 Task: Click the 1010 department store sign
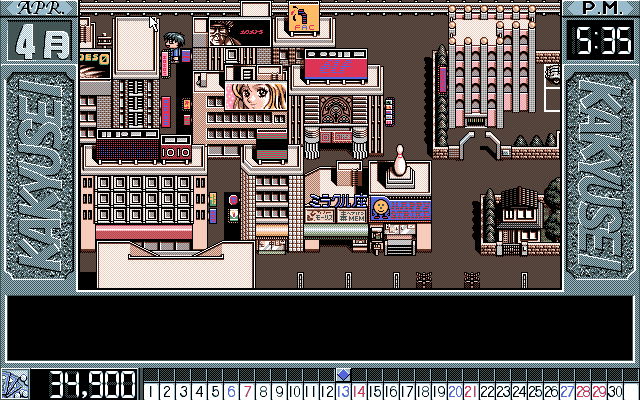(176, 150)
